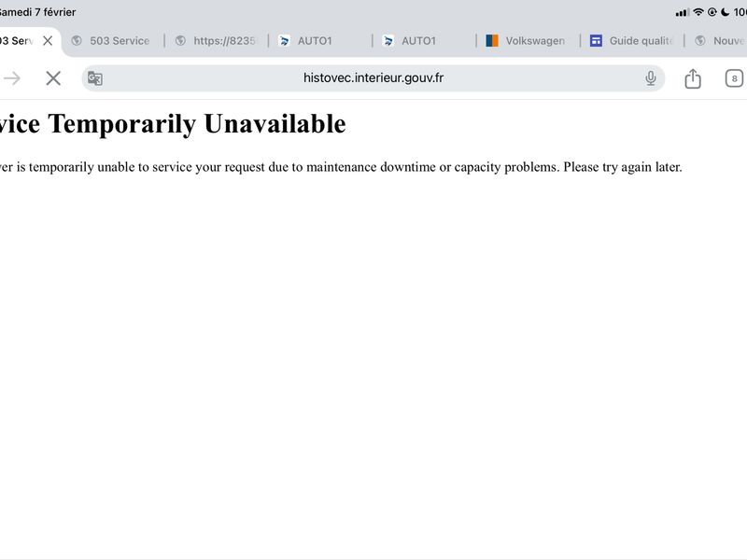Open the Google Translate icon in address bar
The image size is (747, 560).
click(95, 78)
